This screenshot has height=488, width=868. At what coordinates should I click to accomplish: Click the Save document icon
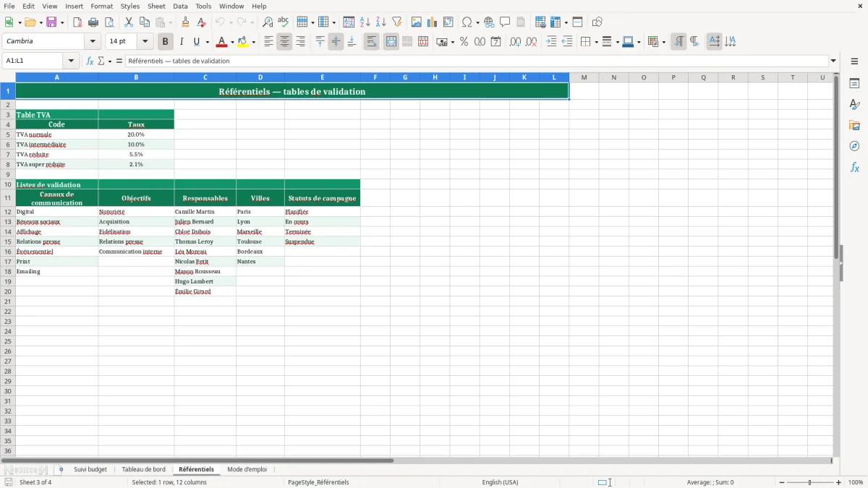click(51, 22)
